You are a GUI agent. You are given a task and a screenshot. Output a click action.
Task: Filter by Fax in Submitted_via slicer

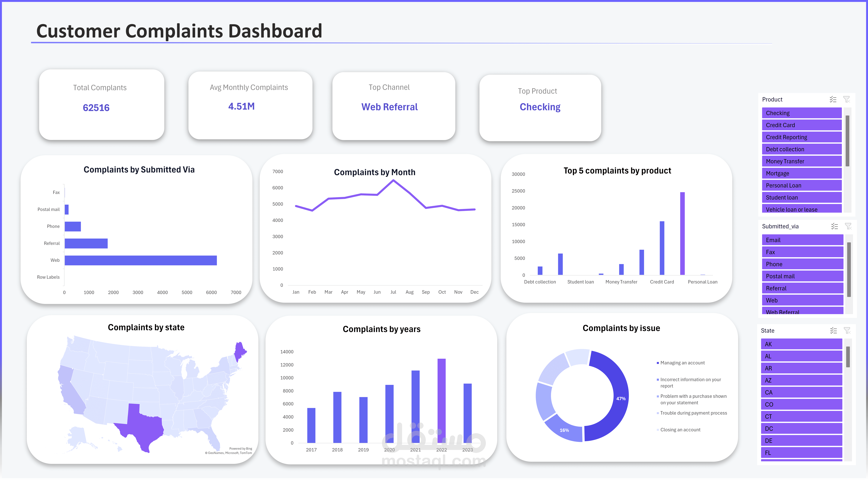(x=803, y=252)
